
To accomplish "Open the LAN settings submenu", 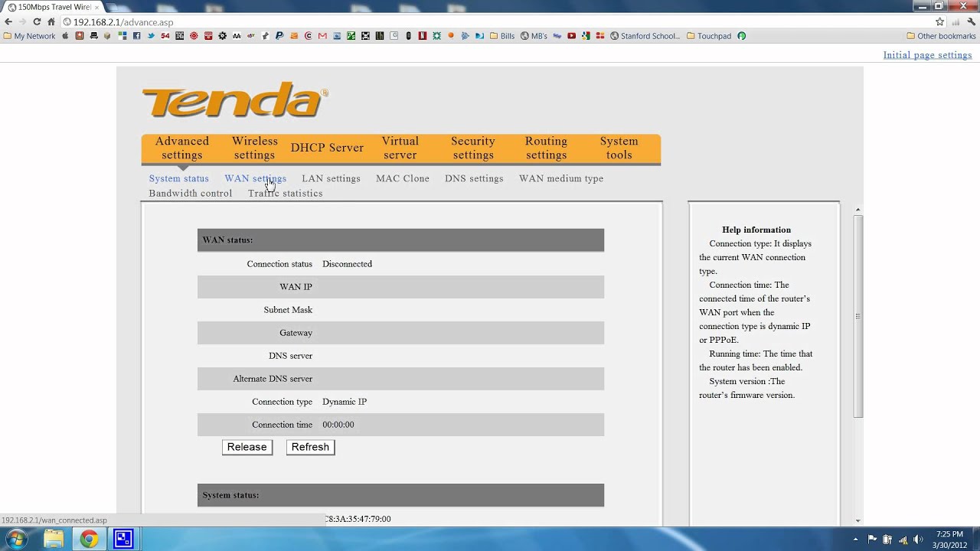I will point(331,178).
